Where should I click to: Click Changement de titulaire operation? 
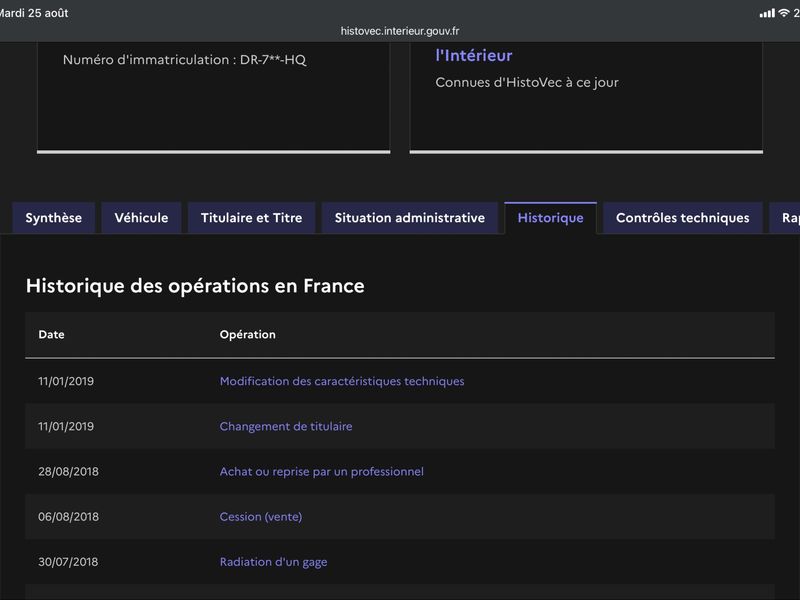[286, 427]
